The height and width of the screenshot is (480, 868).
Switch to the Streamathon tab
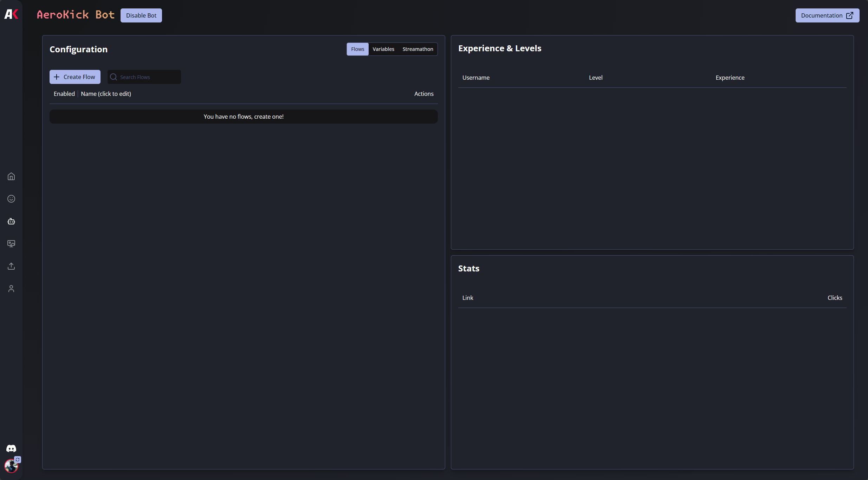pos(417,49)
